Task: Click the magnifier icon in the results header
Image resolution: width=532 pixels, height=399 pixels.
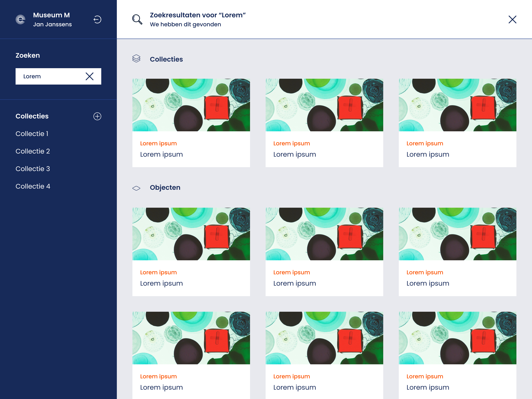Action: click(137, 19)
